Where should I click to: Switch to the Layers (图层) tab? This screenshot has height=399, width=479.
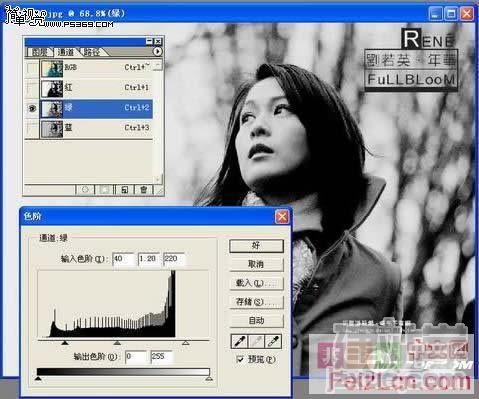point(39,52)
